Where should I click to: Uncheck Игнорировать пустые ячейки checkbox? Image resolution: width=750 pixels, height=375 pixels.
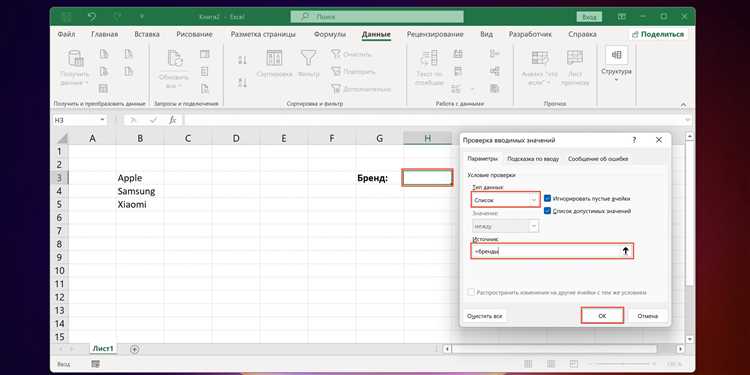[x=548, y=198]
